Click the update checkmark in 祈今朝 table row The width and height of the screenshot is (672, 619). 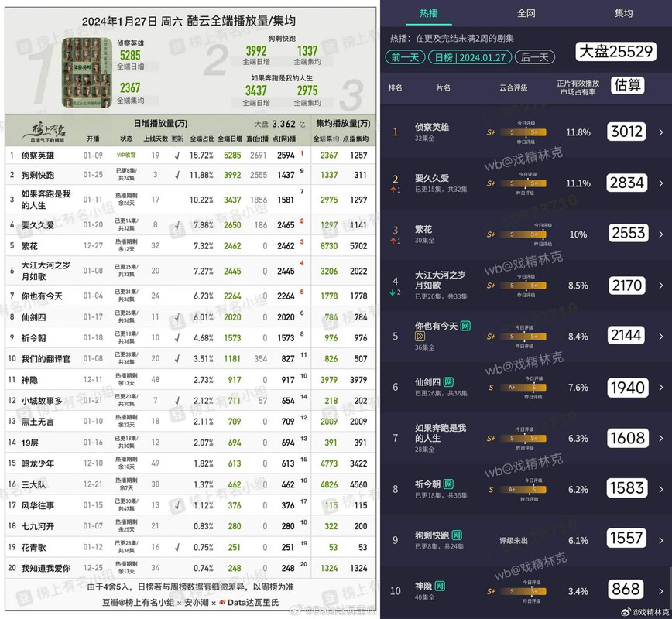[177, 338]
